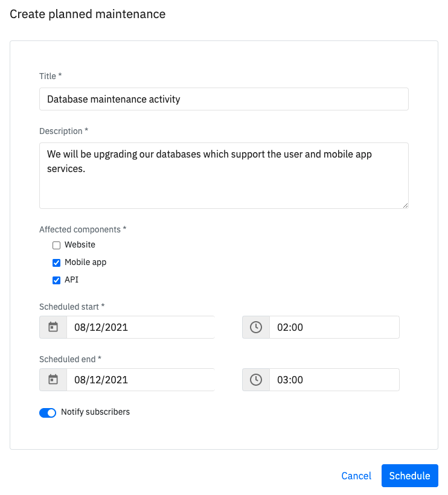Image resolution: width=448 pixels, height=495 pixels.
Task: Open the scheduled end calendar icon
Action: click(53, 380)
